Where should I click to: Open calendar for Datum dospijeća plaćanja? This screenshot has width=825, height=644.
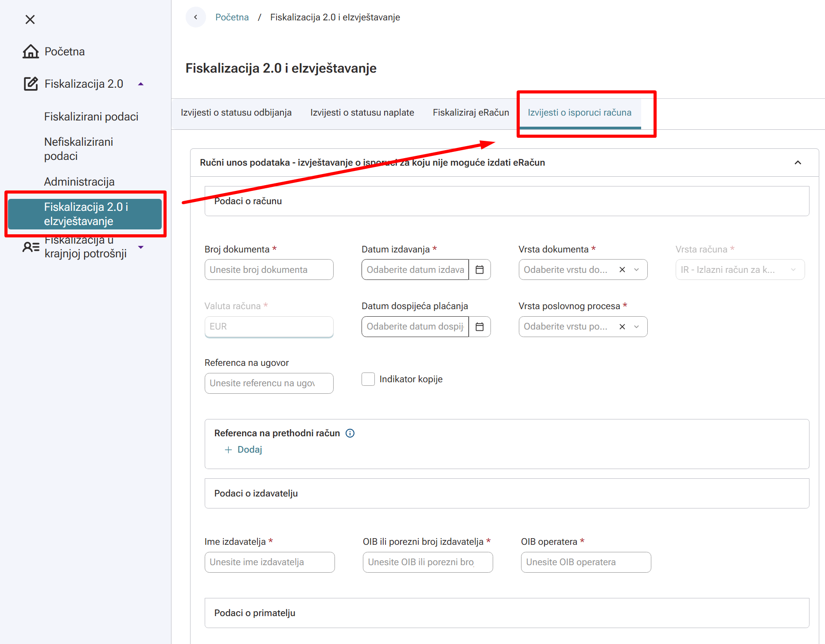pos(479,327)
